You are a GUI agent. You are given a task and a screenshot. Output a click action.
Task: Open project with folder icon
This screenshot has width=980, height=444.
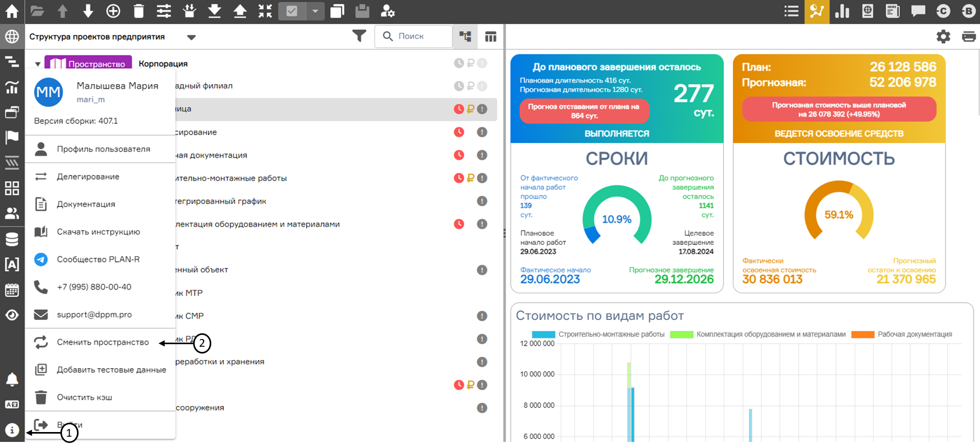[x=37, y=11]
